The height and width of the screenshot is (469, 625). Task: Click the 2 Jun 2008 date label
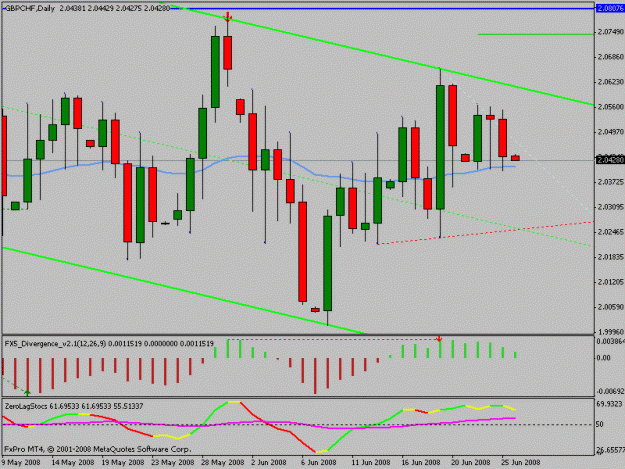coord(269,462)
